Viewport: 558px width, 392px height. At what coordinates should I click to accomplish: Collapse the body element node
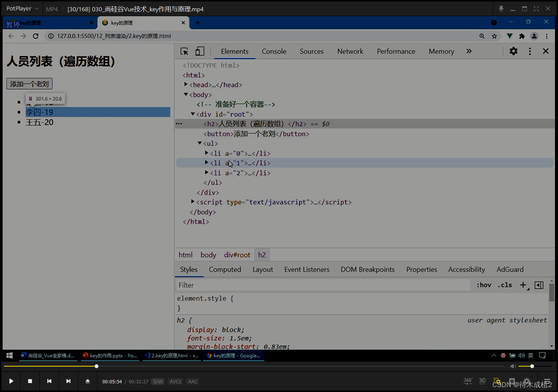pyautogui.click(x=186, y=94)
